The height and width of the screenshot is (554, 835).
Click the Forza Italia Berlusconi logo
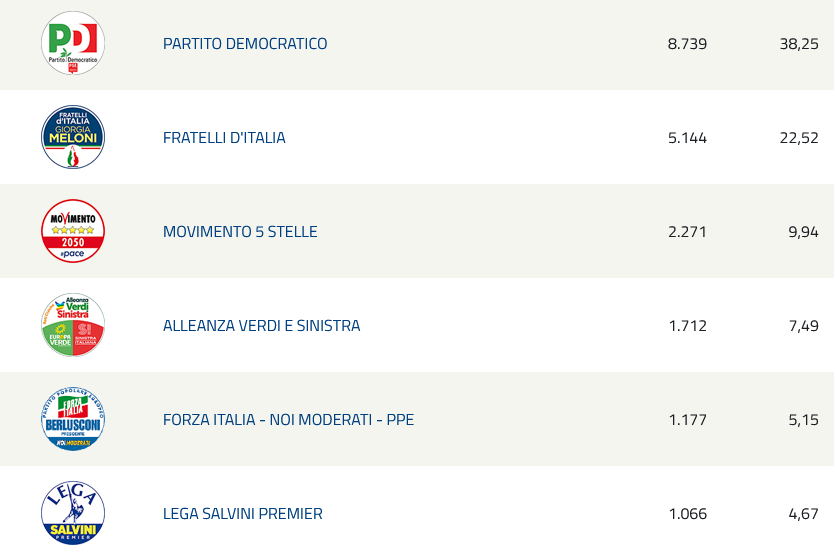[73, 419]
